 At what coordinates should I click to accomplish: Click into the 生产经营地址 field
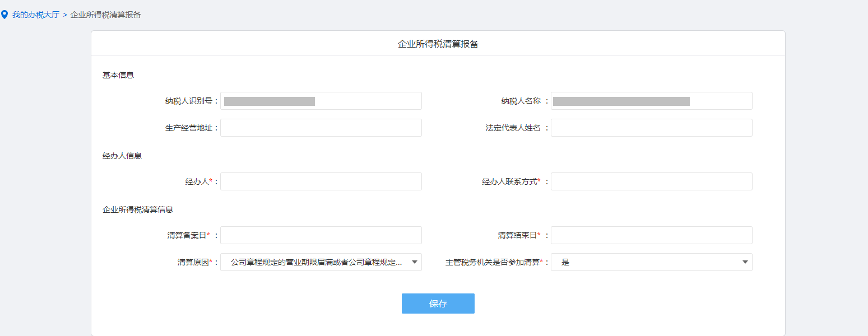point(321,128)
